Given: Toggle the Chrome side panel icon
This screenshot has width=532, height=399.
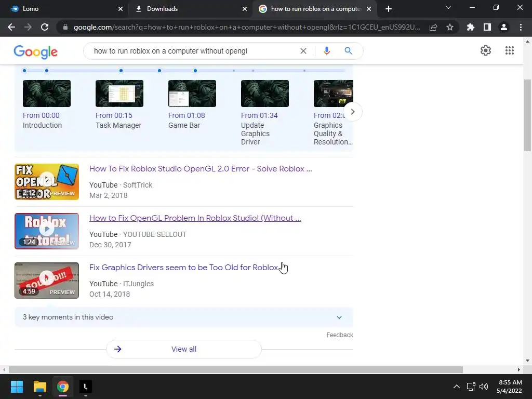Looking at the screenshot, I should (487, 27).
